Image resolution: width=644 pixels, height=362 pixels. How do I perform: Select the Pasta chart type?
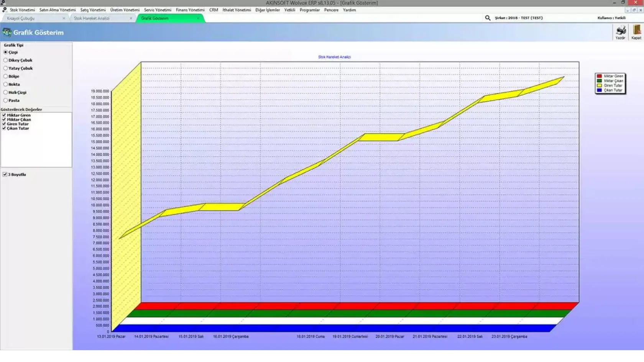coord(6,100)
